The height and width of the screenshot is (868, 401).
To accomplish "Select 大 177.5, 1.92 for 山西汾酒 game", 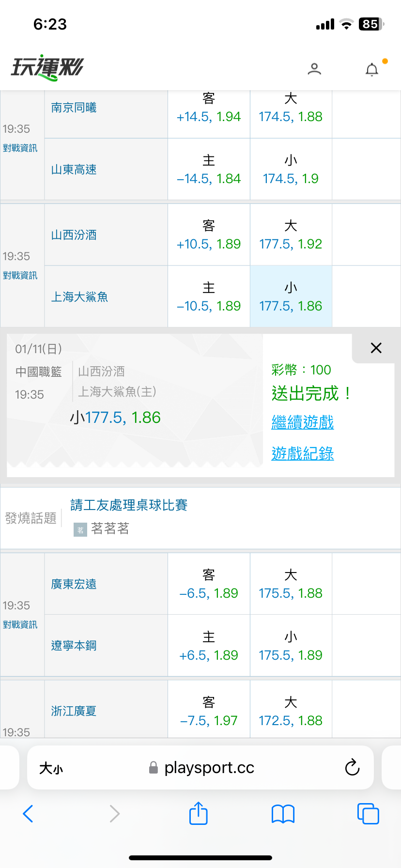I will (291, 235).
